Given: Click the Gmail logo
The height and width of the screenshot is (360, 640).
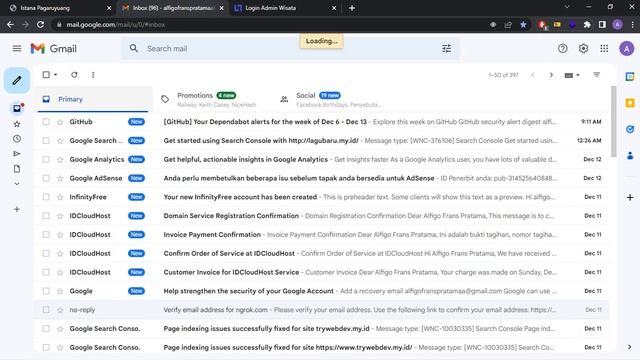Looking at the screenshot, I should (x=53, y=49).
